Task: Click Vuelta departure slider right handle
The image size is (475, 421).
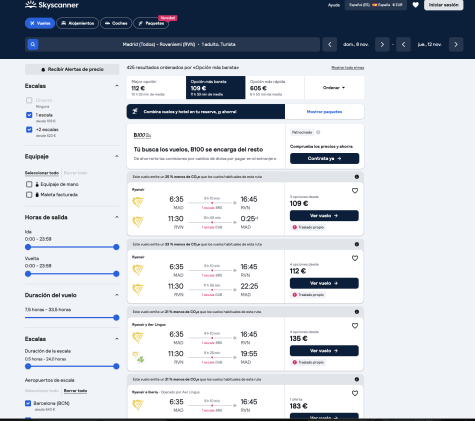Action: point(116,274)
